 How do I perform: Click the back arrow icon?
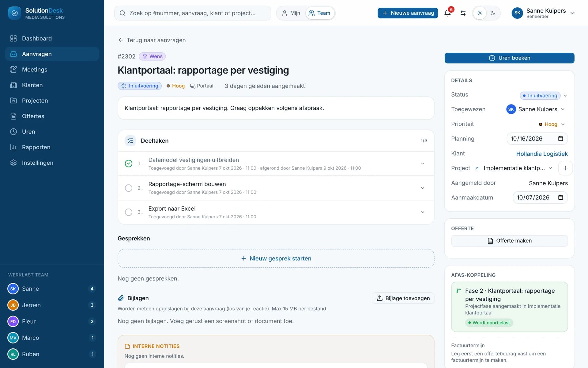coord(121,40)
